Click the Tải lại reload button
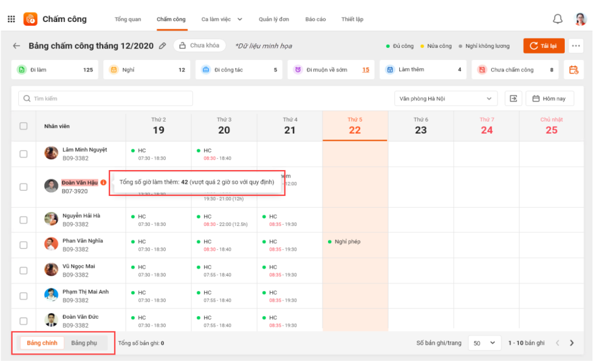 pyautogui.click(x=543, y=46)
